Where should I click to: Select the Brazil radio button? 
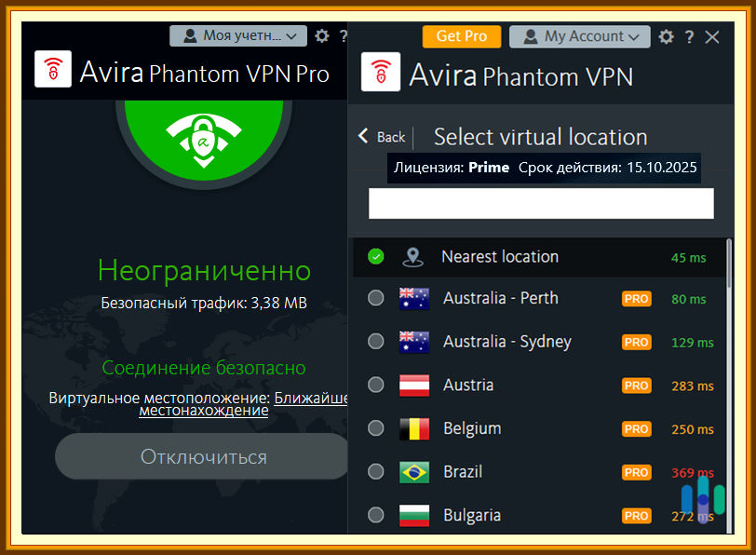tap(376, 471)
